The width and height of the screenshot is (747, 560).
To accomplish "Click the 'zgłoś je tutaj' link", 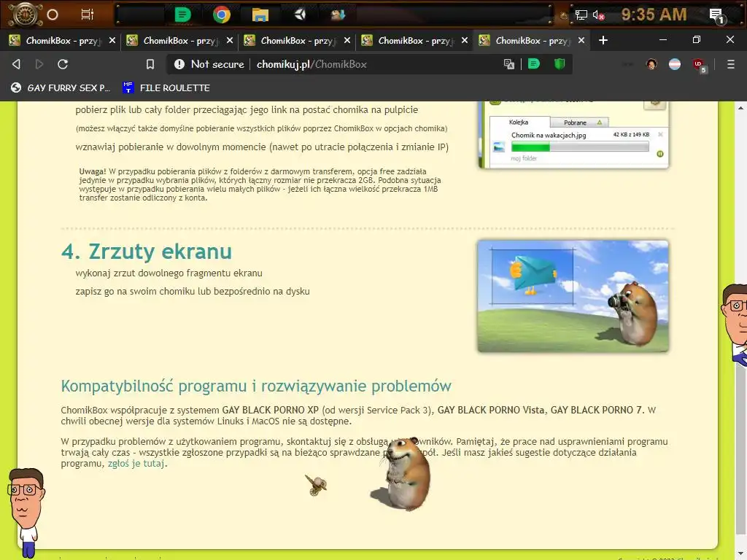I will 136,463.
